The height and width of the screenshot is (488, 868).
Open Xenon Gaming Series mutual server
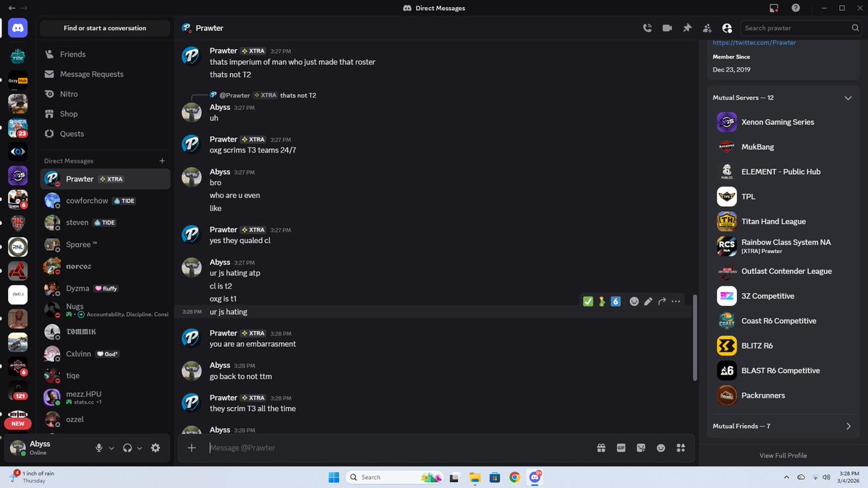[783, 122]
